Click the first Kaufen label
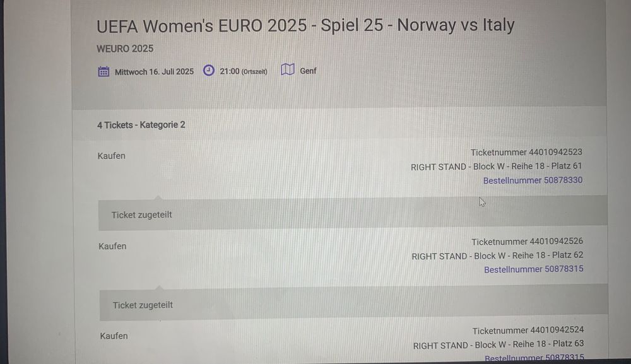The width and height of the screenshot is (631, 364). (112, 156)
